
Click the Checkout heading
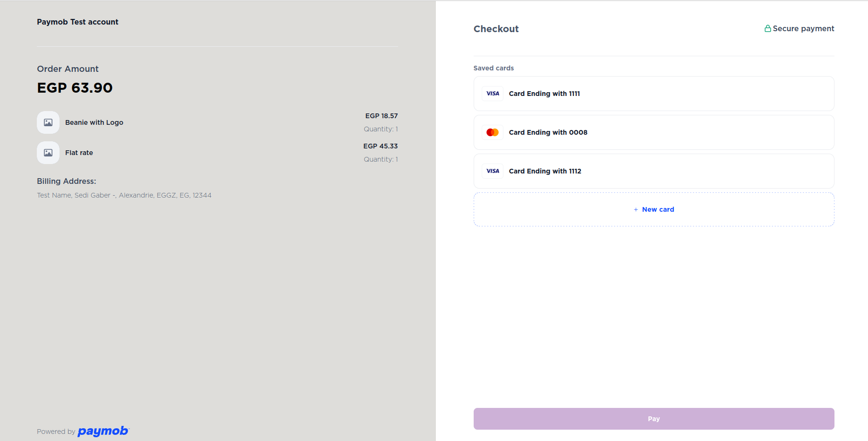click(x=496, y=29)
